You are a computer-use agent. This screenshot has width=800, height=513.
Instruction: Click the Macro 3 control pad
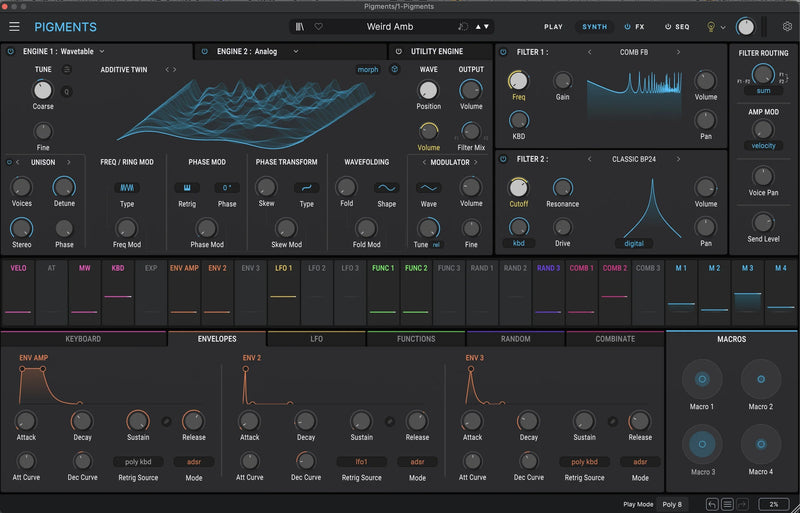click(x=702, y=444)
